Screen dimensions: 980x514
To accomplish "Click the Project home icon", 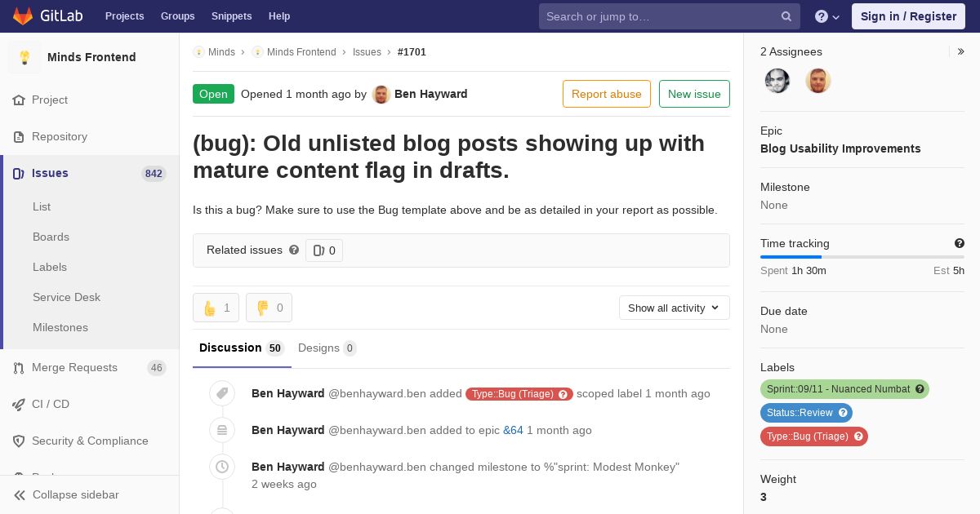I will (19, 100).
